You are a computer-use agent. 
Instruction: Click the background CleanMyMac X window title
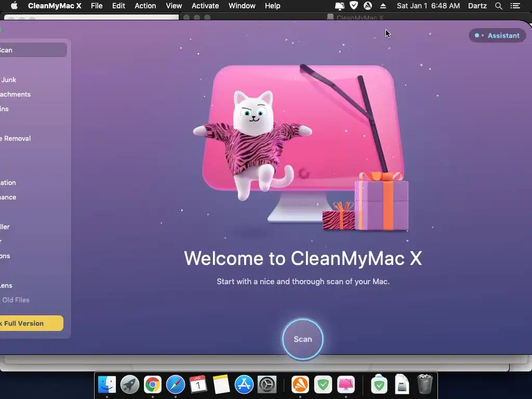coord(360,17)
